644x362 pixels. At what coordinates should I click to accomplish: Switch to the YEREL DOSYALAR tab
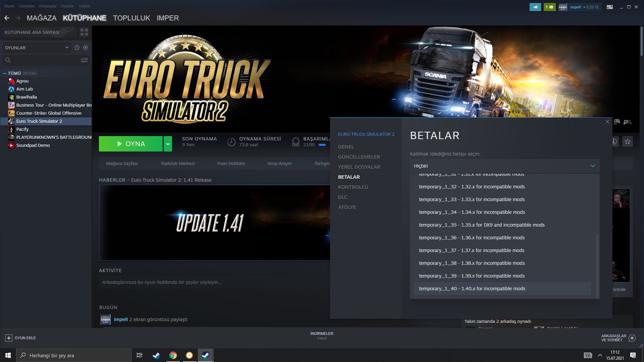[359, 167]
